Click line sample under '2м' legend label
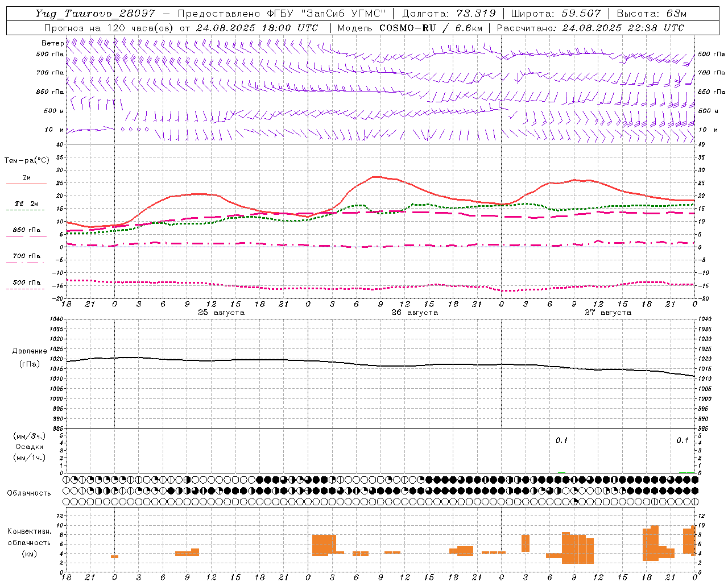728x582 pixels. [26, 184]
